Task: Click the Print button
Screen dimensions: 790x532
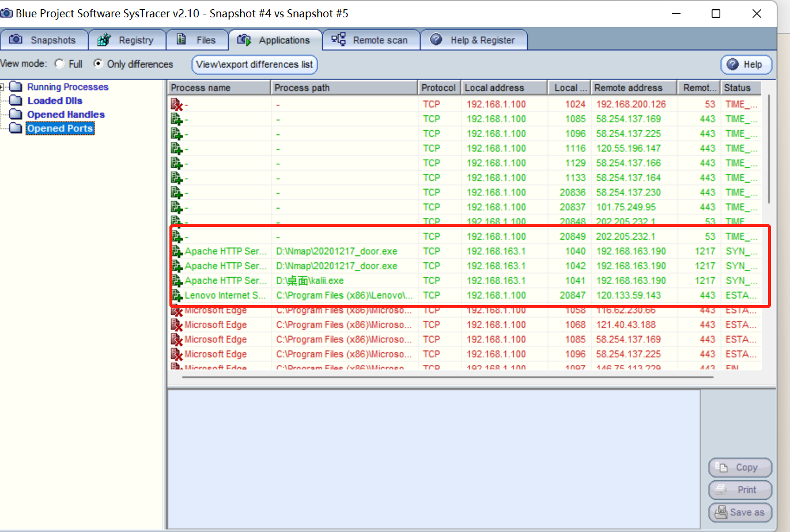Action: (x=740, y=490)
